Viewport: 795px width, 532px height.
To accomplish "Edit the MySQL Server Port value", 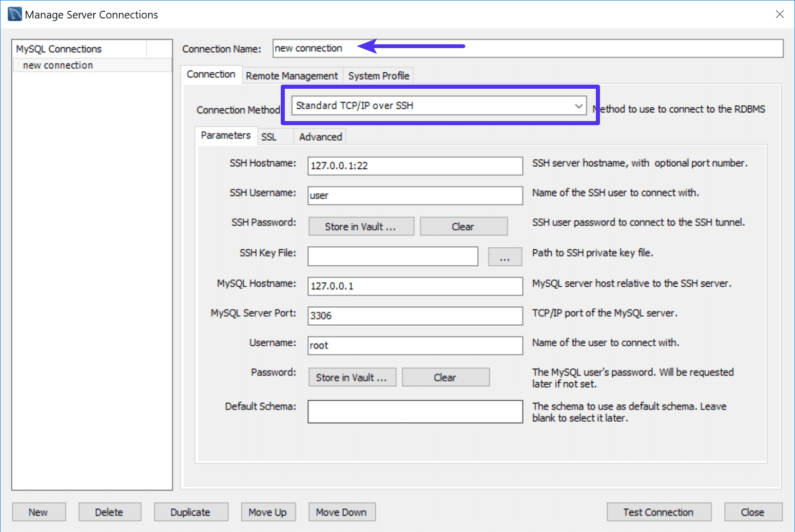I will (415, 316).
